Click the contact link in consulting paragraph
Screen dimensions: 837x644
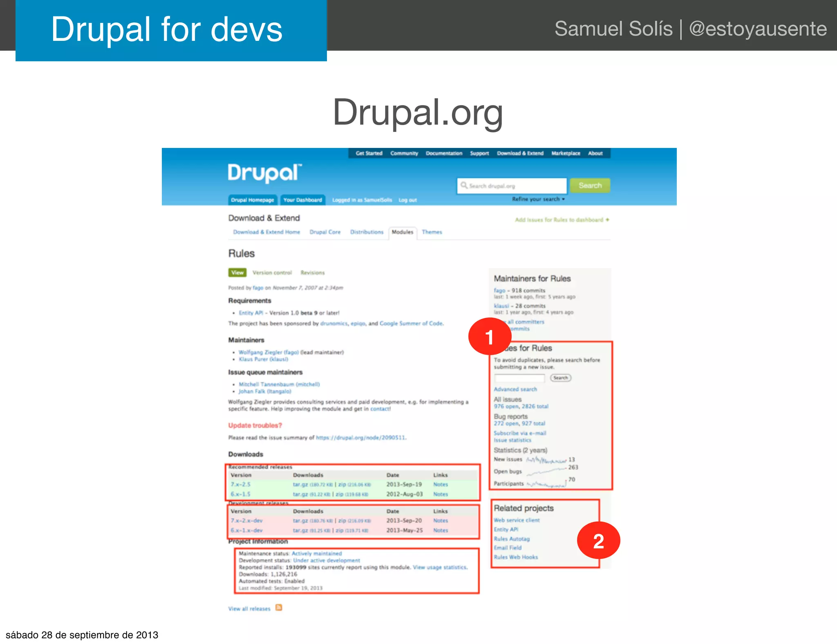tap(380, 409)
